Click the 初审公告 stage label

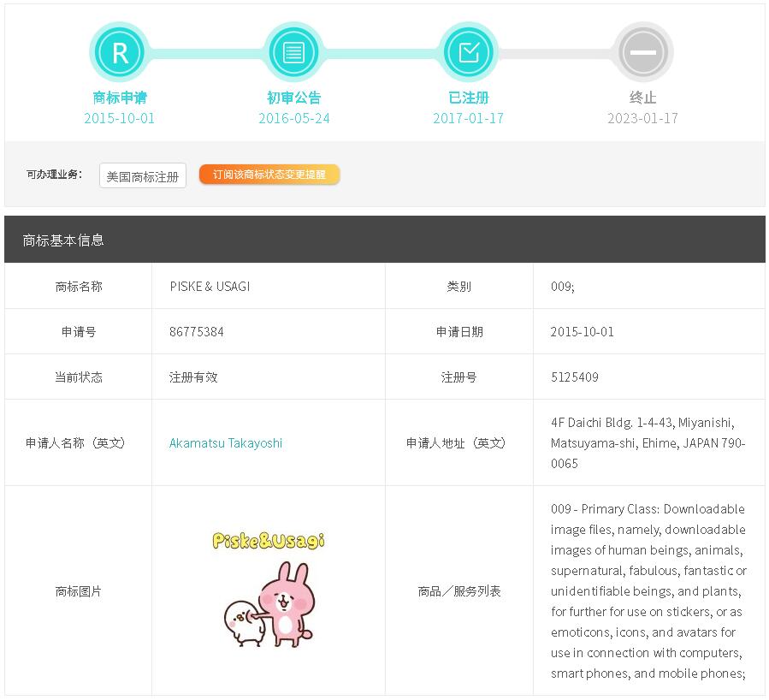(293, 98)
